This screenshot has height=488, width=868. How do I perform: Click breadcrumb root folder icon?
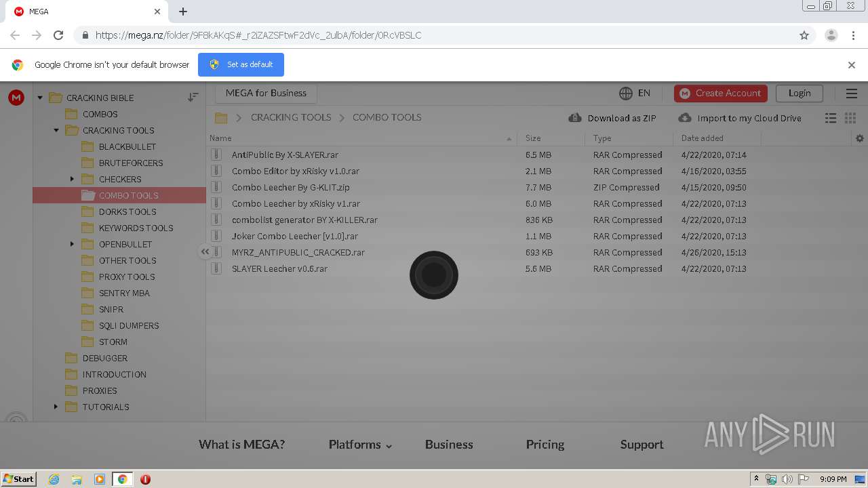pyautogui.click(x=220, y=118)
